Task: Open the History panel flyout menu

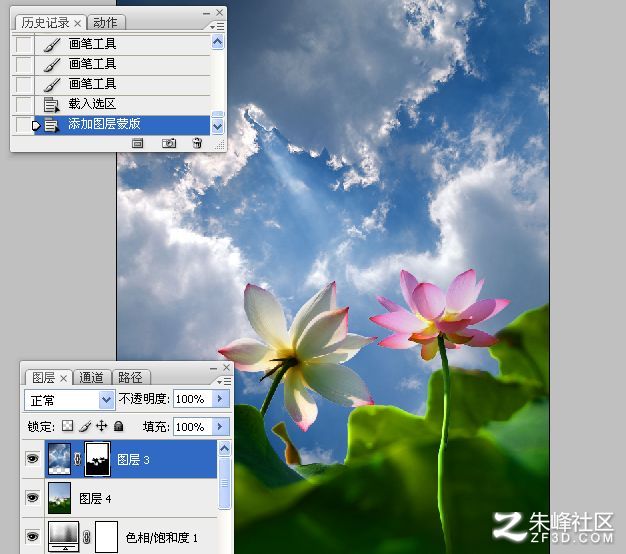Action: (218, 26)
